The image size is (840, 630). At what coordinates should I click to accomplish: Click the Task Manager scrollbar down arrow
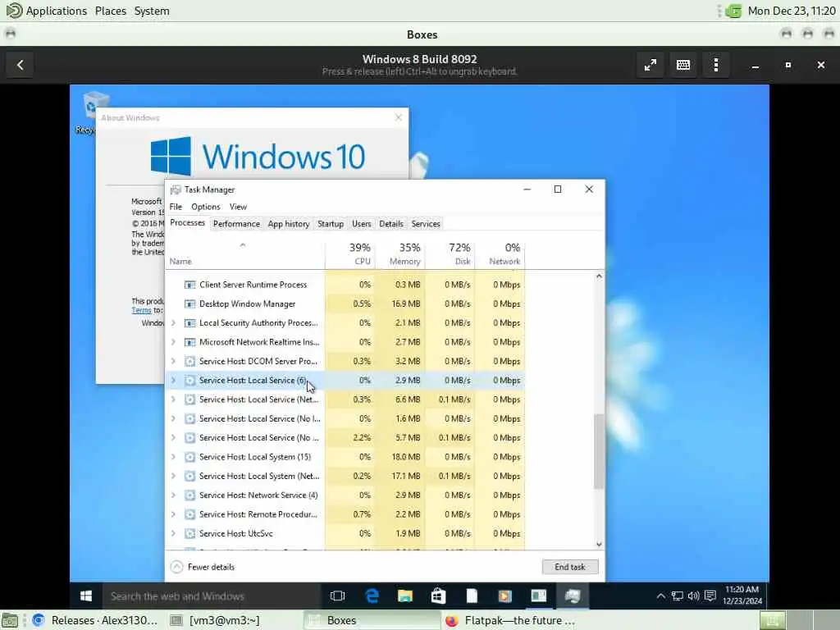pyautogui.click(x=599, y=545)
